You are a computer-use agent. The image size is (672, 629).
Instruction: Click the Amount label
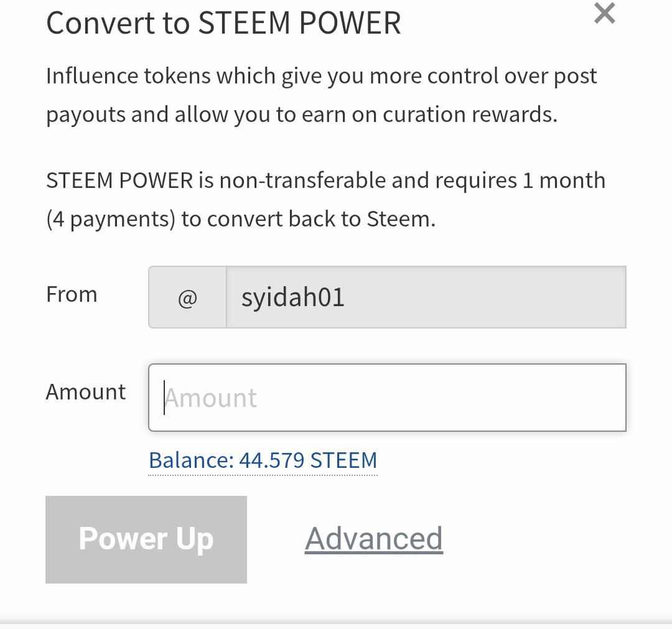[x=86, y=391]
